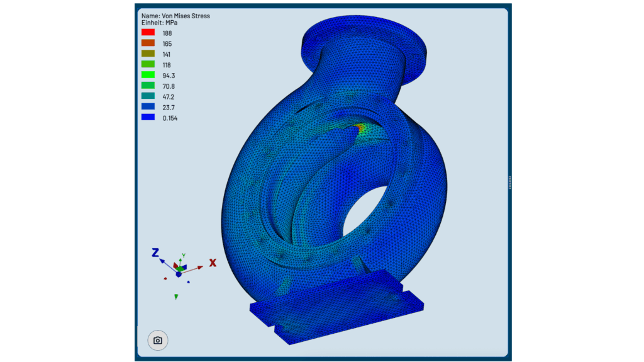Click the red 188 MPa legend swatch
Screen dimensions: 644x362
coord(148,33)
